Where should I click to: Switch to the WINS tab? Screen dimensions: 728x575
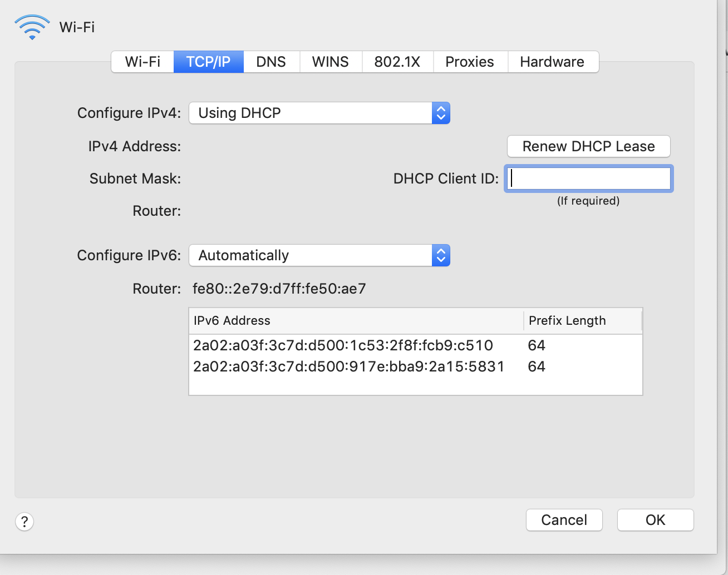[x=330, y=62]
